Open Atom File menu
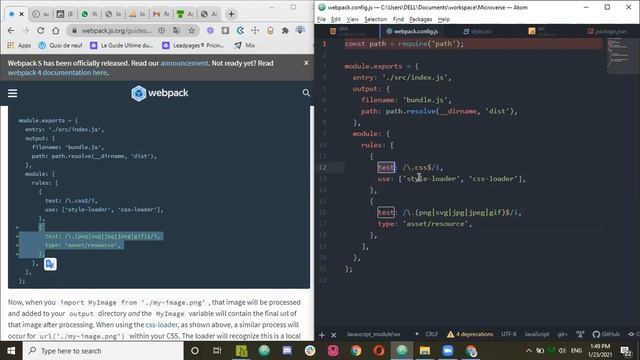Viewport: 640px width, 360px height. tap(321, 19)
